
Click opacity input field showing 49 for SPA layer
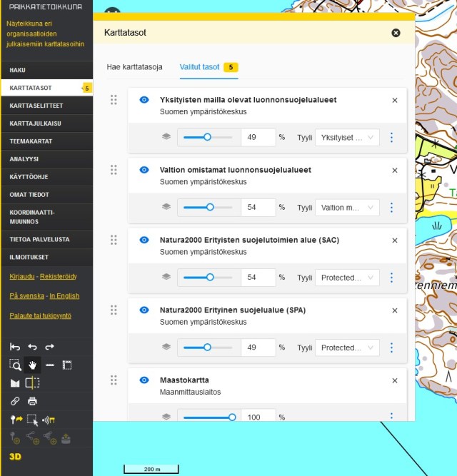(x=258, y=348)
